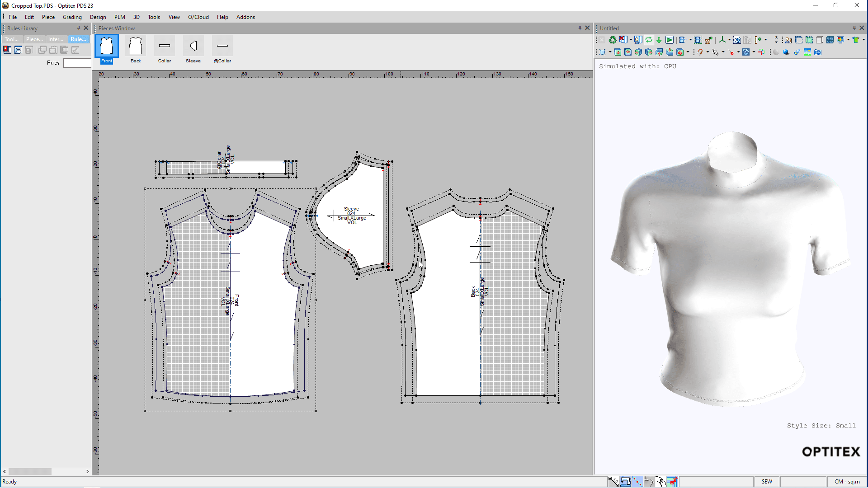Screen dimensions: 868x488
Task: Click the SEW status bar button
Action: 767,482
